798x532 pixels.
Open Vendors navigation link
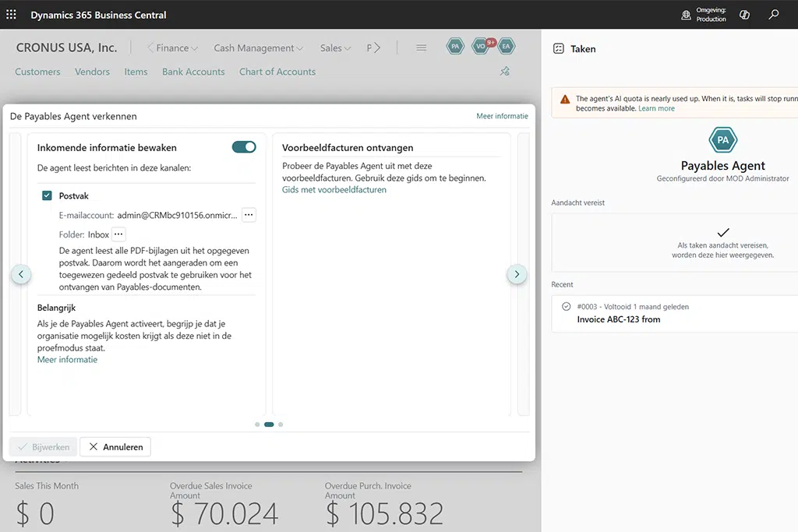(92, 72)
